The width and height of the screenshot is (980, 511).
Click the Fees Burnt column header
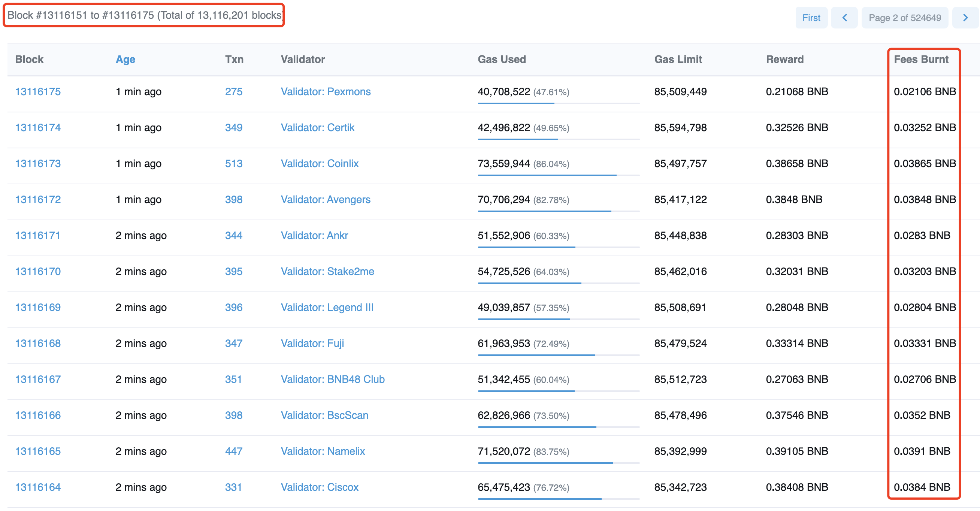(x=921, y=59)
